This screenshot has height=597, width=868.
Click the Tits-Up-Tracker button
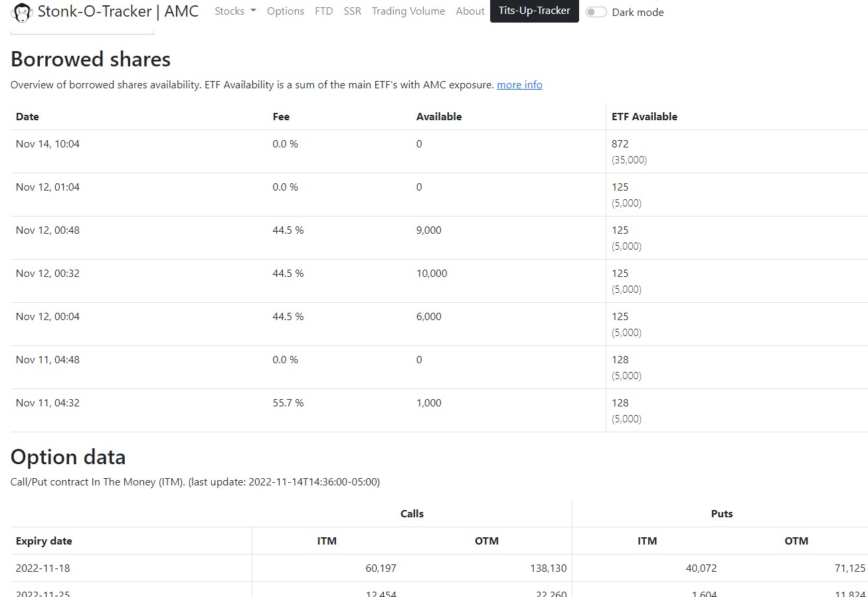[535, 11]
